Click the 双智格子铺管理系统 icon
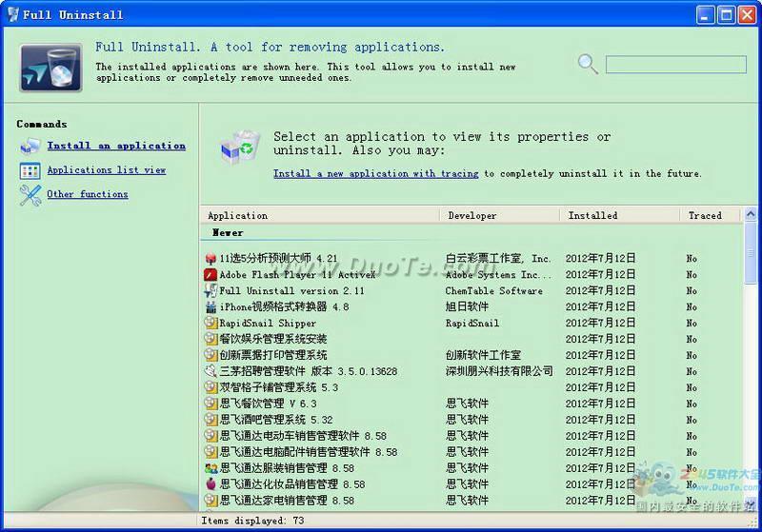The height and width of the screenshot is (532, 762). coord(211,387)
